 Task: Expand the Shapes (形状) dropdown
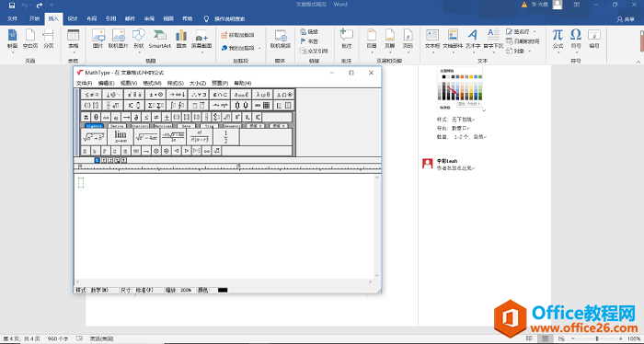[x=138, y=52]
